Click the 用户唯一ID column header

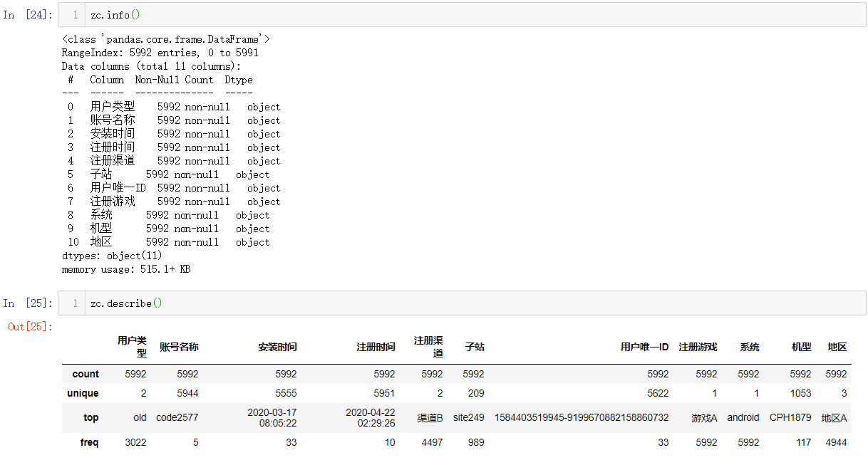point(644,347)
